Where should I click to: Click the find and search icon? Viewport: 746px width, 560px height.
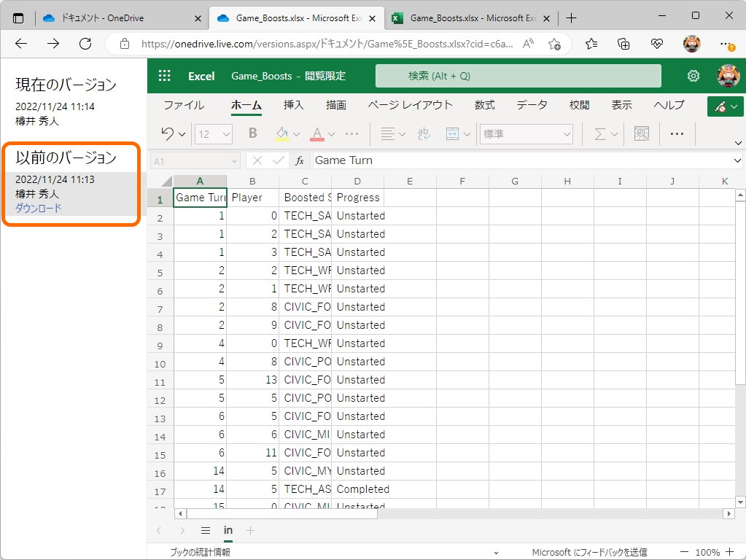point(641,133)
